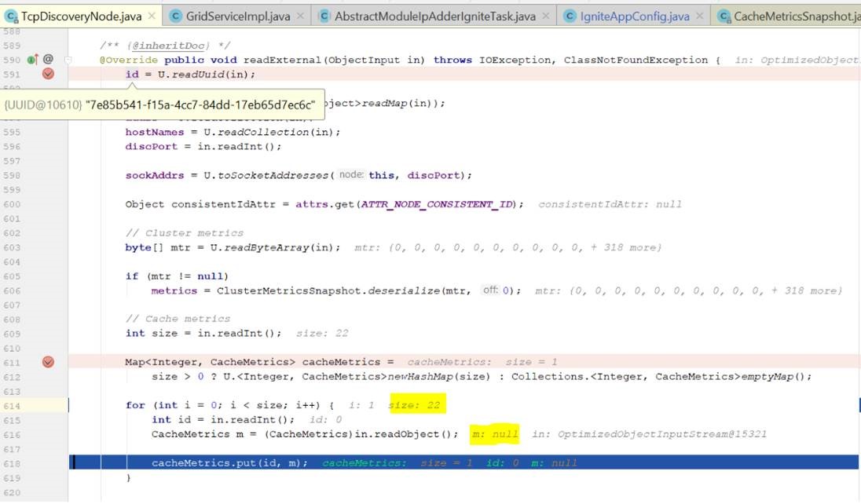Click U.readUuid(in) on line 591
The height and width of the screenshot is (504, 861).
click(x=203, y=74)
